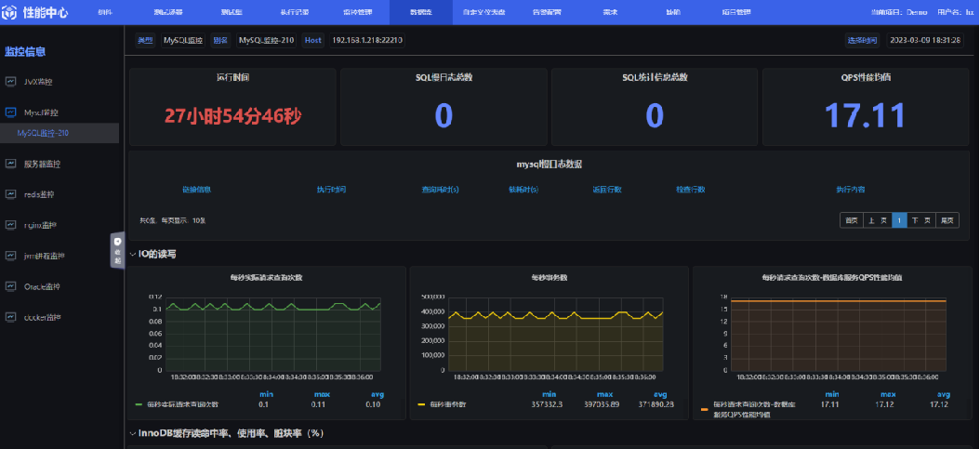Open the 自定义仪表盘 top menu
Image resolution: width=980 pixels, height=449 pixels.
tap(484, 12)
